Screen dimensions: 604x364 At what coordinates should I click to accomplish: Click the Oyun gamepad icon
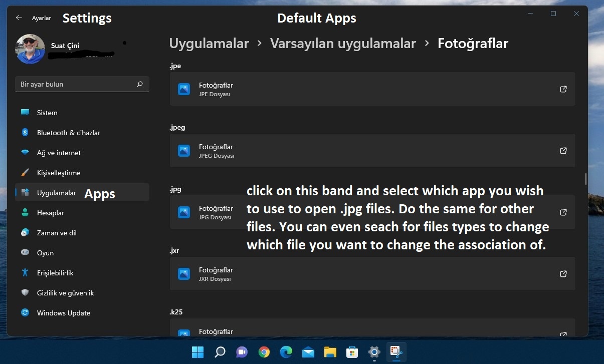click(x=25, y=253)
